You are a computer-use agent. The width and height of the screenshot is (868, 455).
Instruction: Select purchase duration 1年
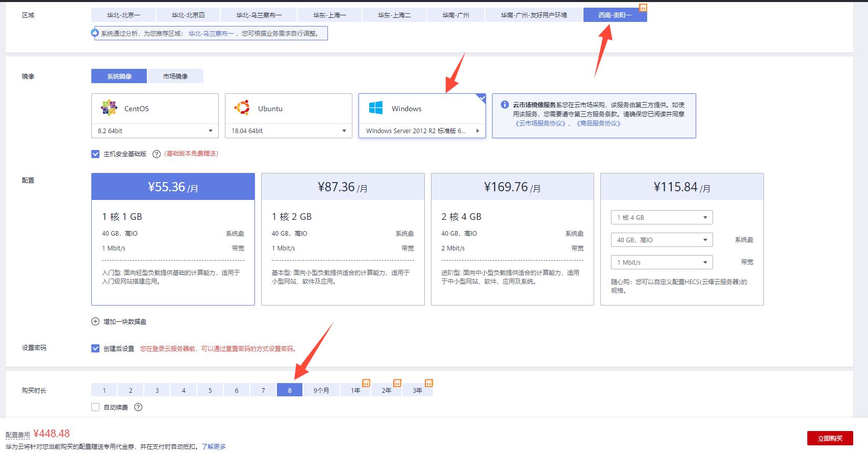tap(355, 390)
